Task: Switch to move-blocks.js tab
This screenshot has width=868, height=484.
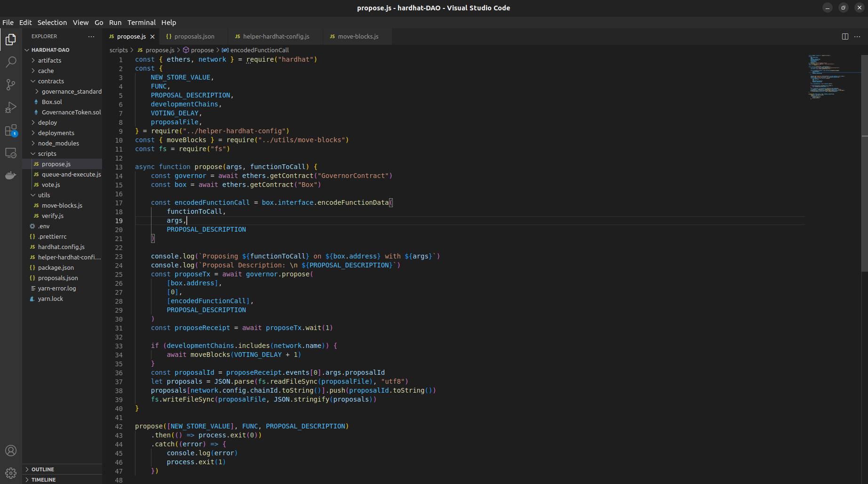Action: [x=358, y=36]
